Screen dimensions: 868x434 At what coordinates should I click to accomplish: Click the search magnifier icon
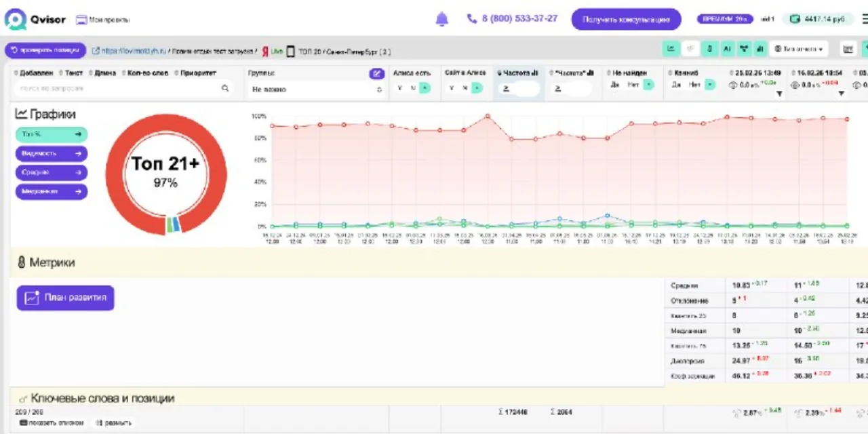pos(225,88)
